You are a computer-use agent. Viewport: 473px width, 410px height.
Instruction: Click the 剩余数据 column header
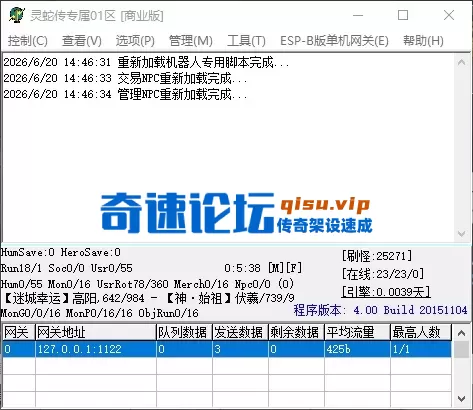pos(296,332)
